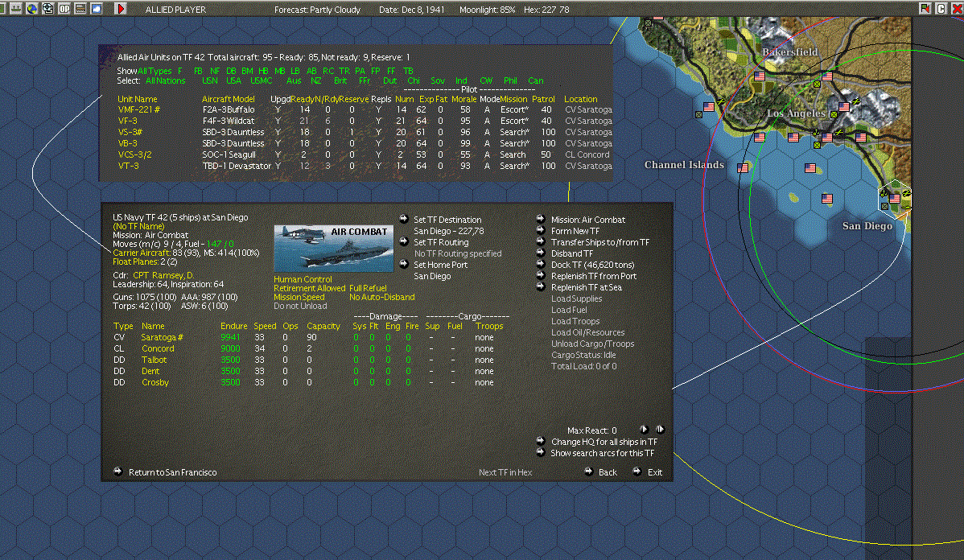Sort air units by Patrol header
The image size is (964, 560).
tap(543, 99)
